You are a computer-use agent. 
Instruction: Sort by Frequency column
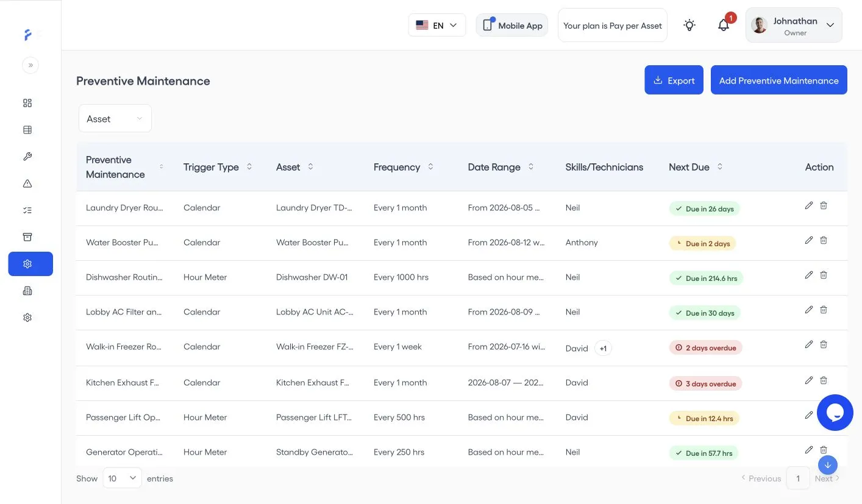tap(430, 166)
